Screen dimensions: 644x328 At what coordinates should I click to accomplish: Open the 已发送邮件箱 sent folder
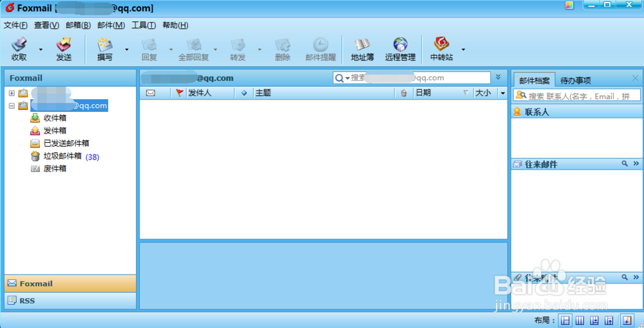pos(60,143)
